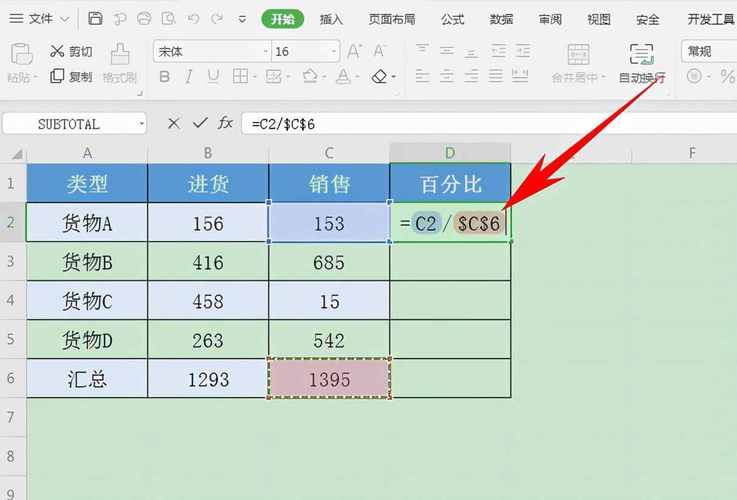This screenshot has width=737, height=500.
Task: Select row 3 header
Action: pyautogui.click(x=11, y=262)
